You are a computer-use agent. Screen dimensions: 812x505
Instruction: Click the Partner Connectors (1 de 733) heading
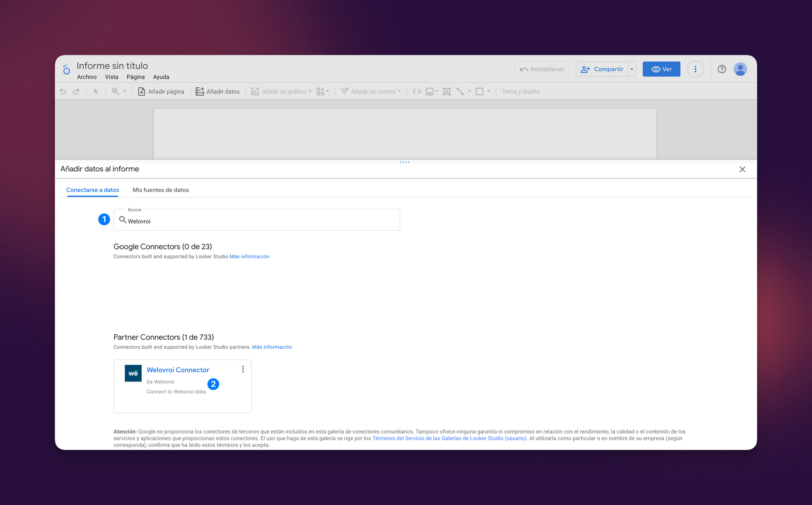coord(164,337)
